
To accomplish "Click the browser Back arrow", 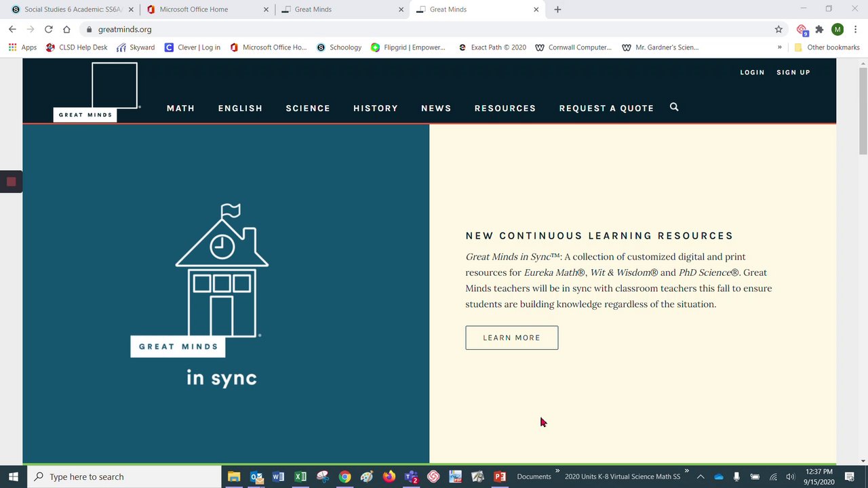I will coord(12,29).
